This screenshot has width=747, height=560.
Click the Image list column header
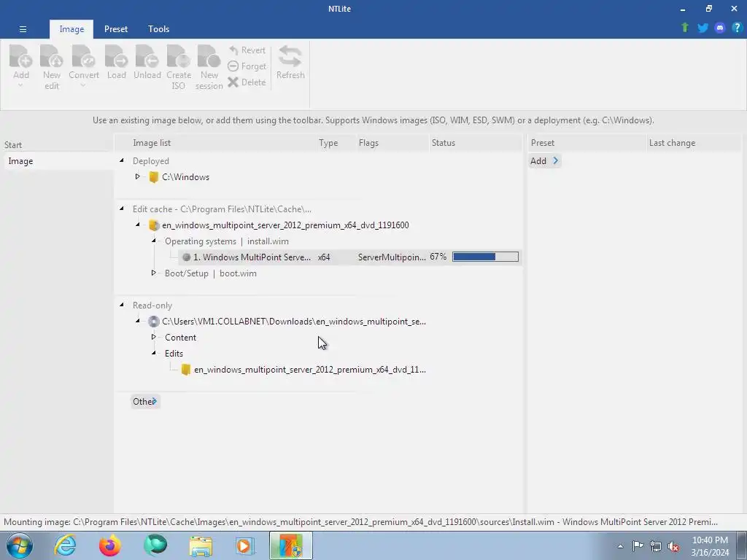[217, 143]
